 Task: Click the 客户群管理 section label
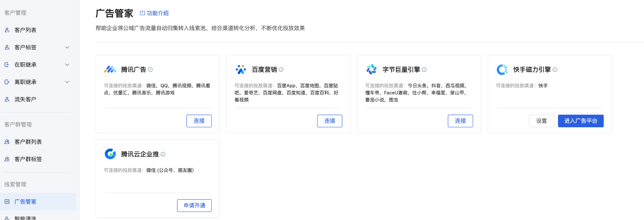click(x=18, y=125)
